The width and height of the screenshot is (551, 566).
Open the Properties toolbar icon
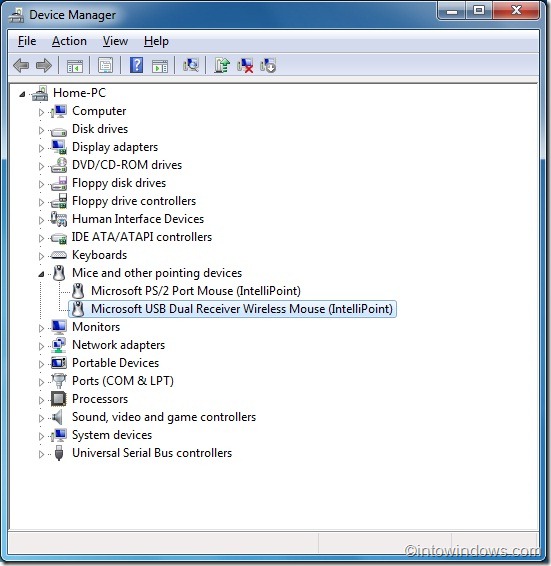(105, 65)
